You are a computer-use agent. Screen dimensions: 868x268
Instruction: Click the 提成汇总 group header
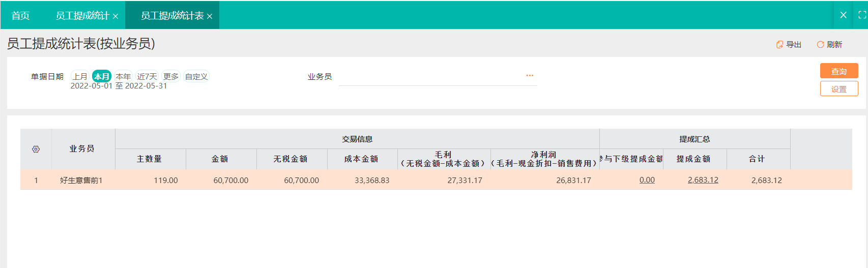(695, 139)
